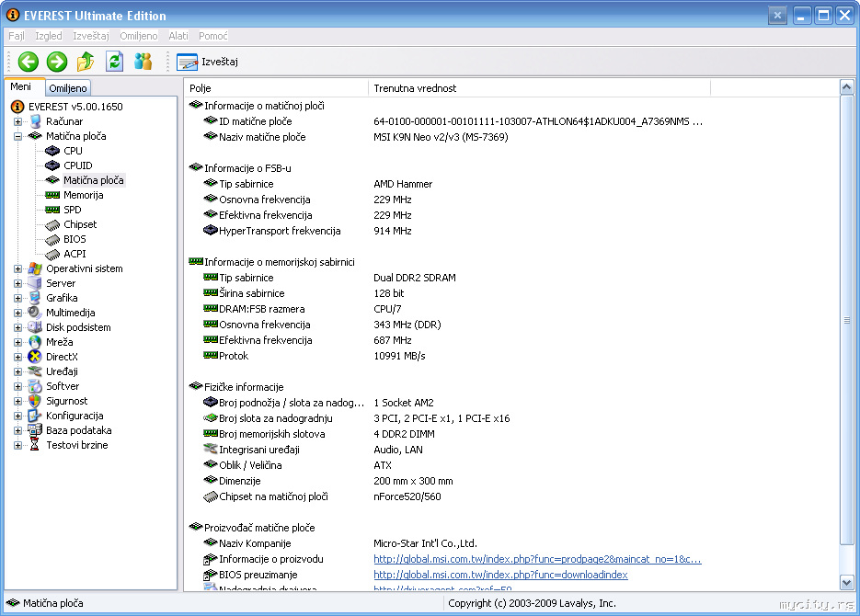The image size is (860, 616).
Task: Expand the Računar tree node
Action: [17, 121]
